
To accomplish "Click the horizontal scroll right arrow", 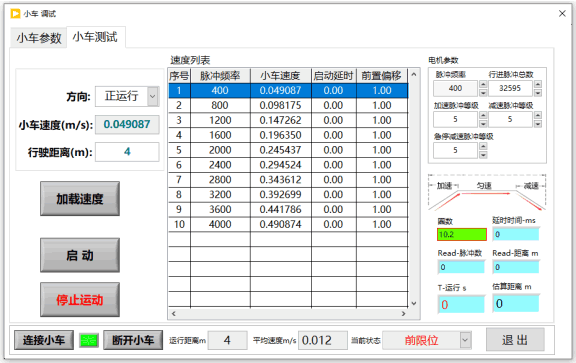I will [404, 313].
